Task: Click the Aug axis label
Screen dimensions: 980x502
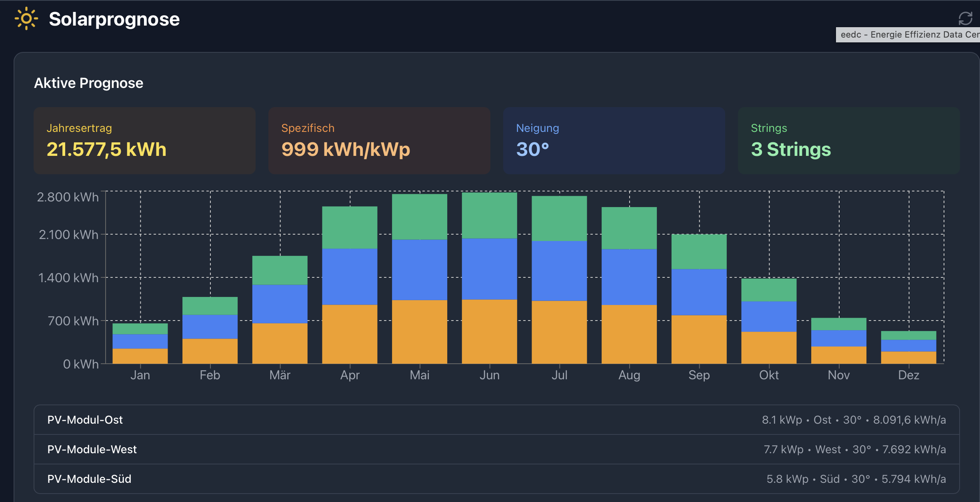Action: tap(629, 375)
